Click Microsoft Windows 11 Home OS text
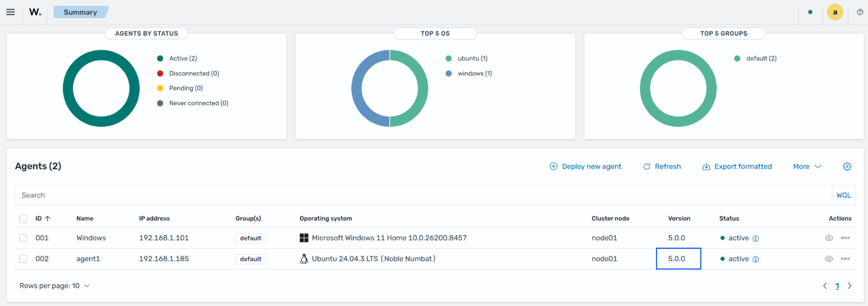 pos(389,238)
